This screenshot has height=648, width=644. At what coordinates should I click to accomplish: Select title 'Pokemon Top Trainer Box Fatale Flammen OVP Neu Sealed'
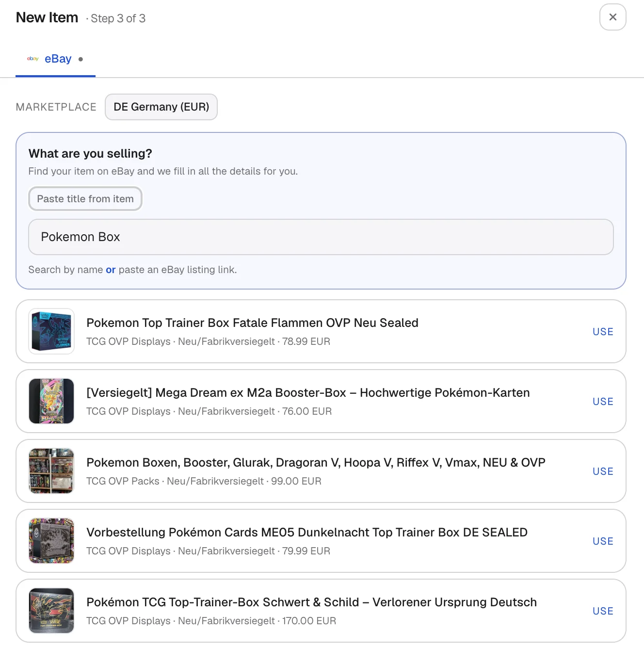[252, 323]
